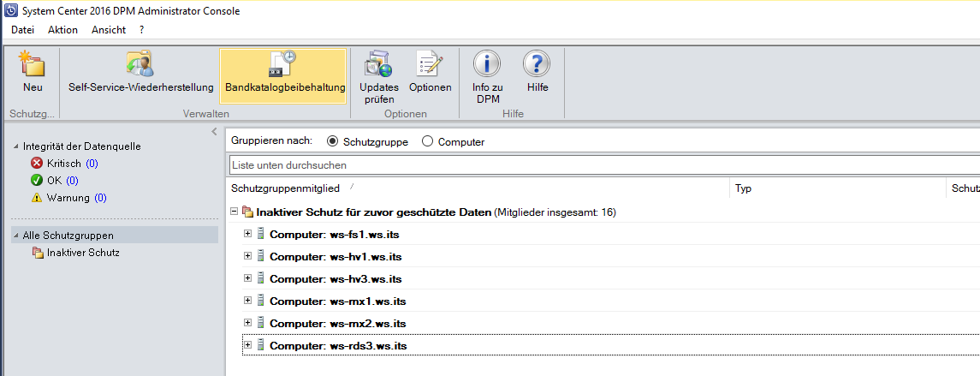Select Schutzgruppe grouping radio button

332,141
